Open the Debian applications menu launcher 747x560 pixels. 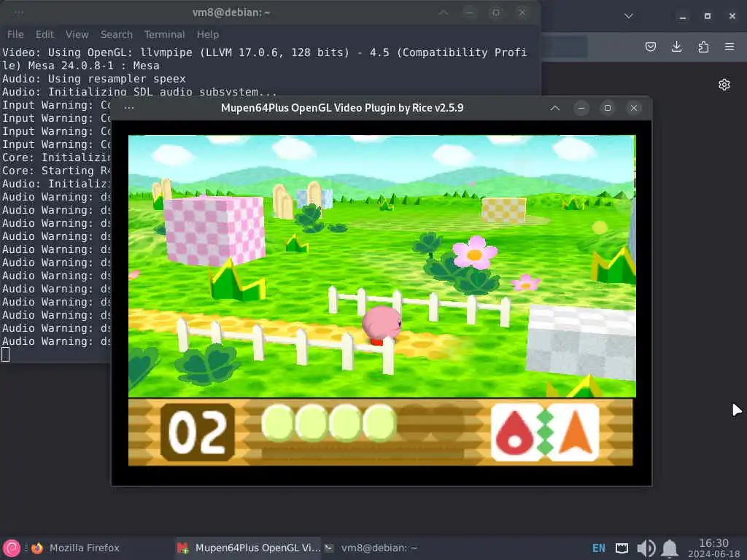click(x=12, y=548)
